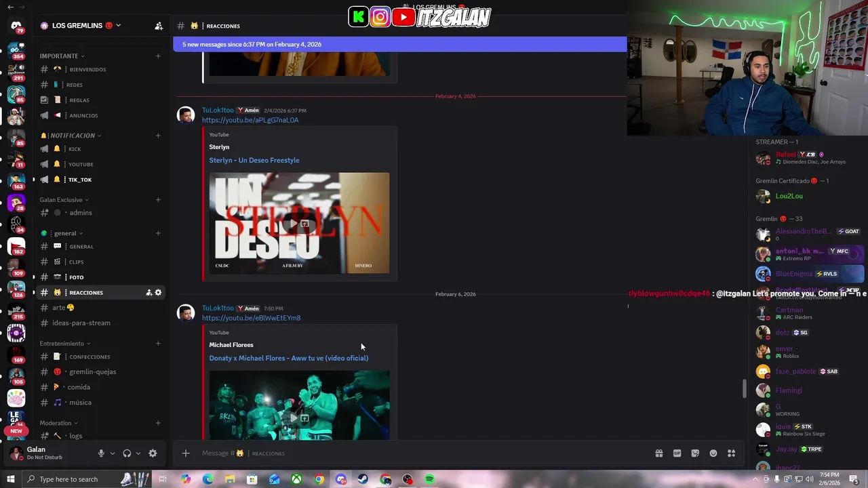This screenshot has height=488, width=868.
Task: Open the CONFECCIONES channel
Action: (x=90, y=357)
